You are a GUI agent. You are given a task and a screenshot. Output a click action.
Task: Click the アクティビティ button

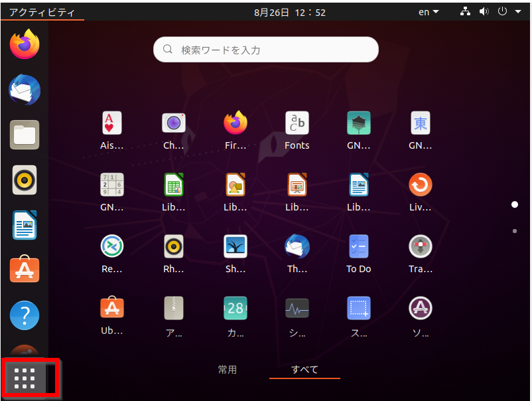pyautogui.click(x=42, y=13)
